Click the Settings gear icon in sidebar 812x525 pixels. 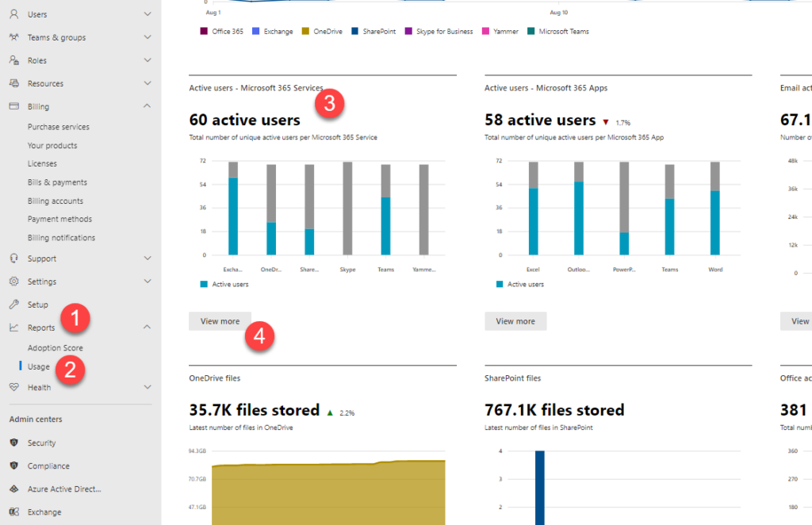click(13, 281)
